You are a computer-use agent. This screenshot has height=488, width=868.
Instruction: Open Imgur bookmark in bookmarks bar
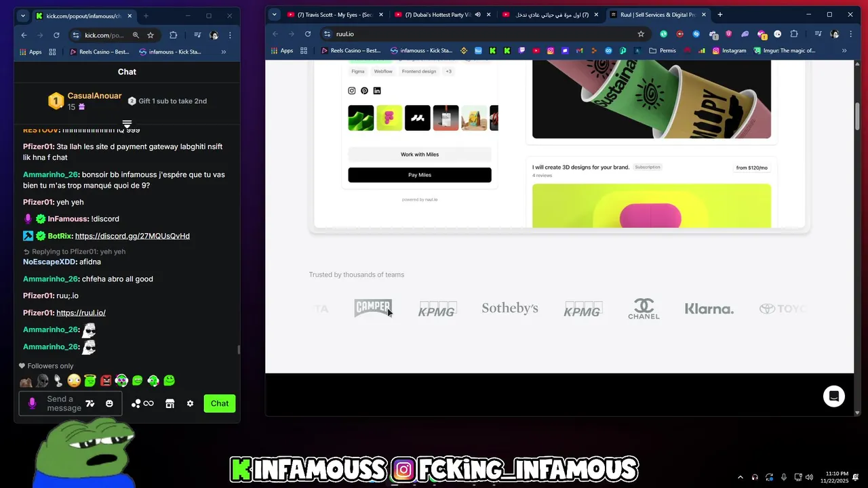click(785, 50)
